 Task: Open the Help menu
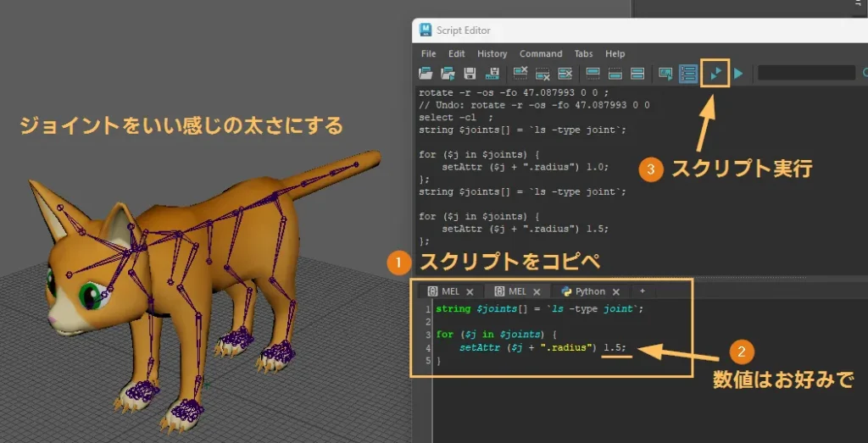(x=615, y=53)
